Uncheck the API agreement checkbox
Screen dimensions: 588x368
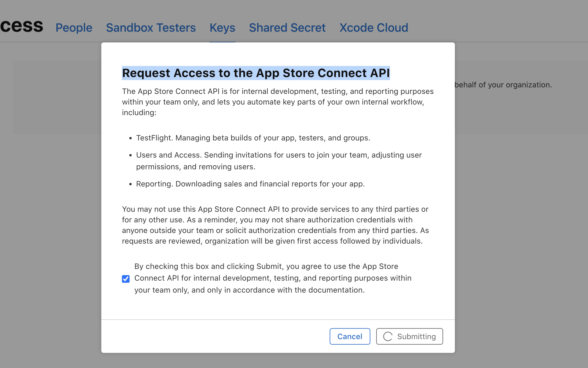[x=126, y=279]
